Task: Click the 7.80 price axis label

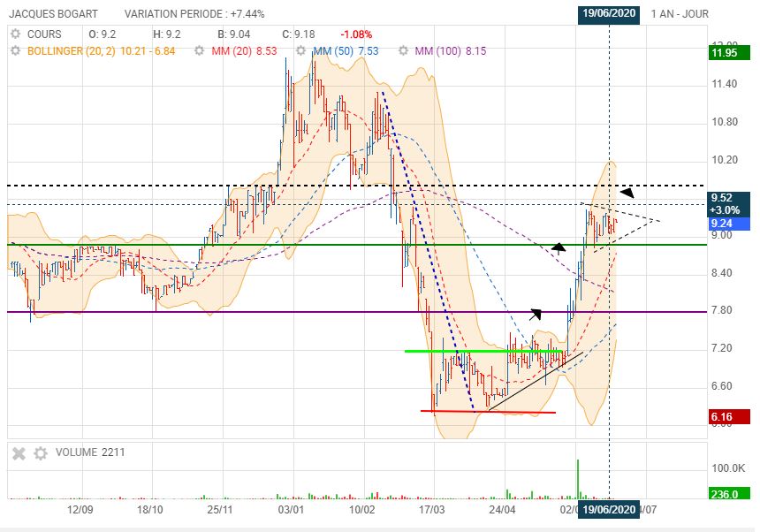Action: coord(722,310)
